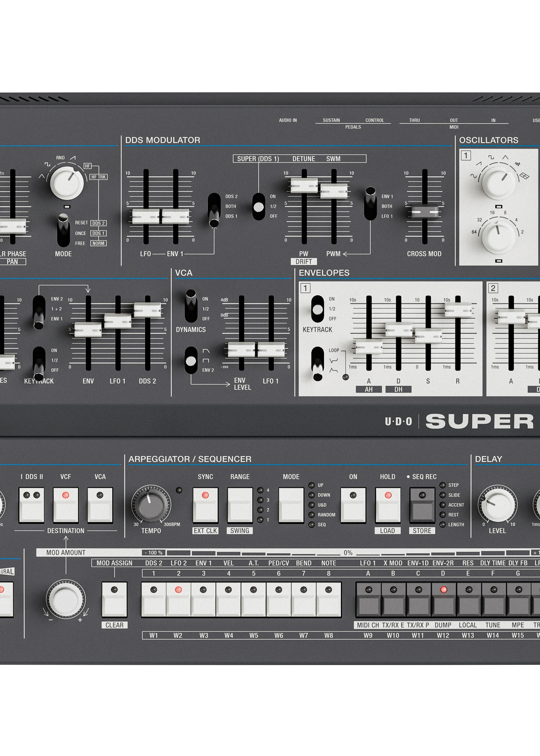This screenshot has height=756, width=540.
Task: Click the CROSS MOD slider
Action: pyautogui.click(x=425, y=211)
